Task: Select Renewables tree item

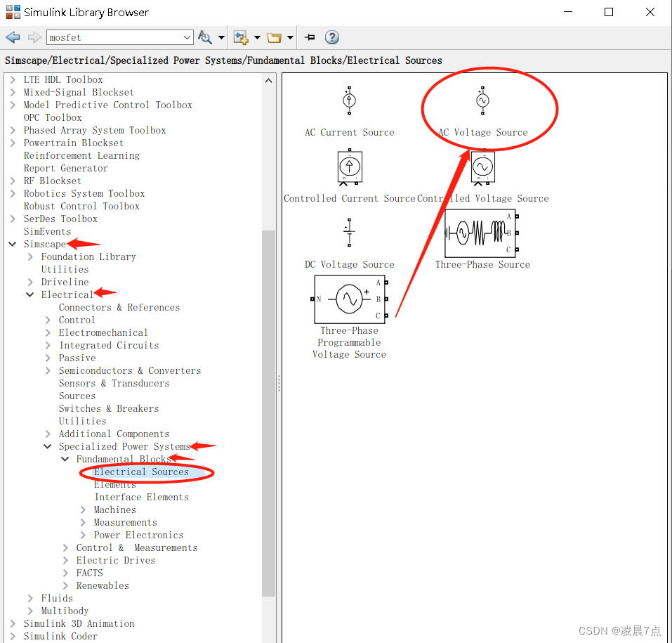Action: coord(103,586)
